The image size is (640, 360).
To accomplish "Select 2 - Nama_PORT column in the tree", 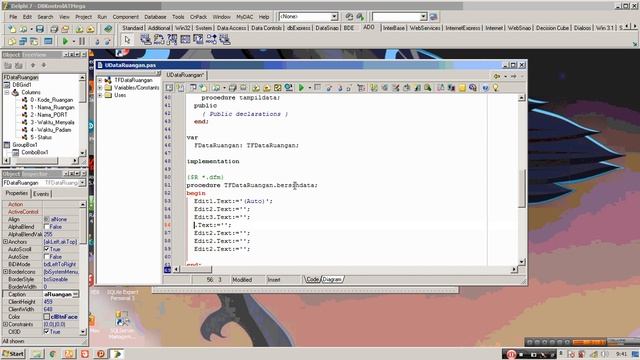I will [49, 115].
